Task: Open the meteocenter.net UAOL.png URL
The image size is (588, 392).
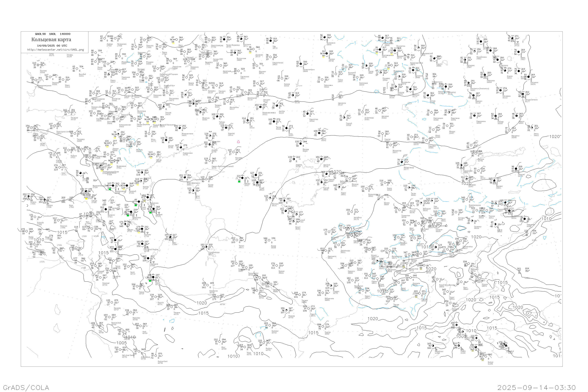Action: (x=55, y=50)
